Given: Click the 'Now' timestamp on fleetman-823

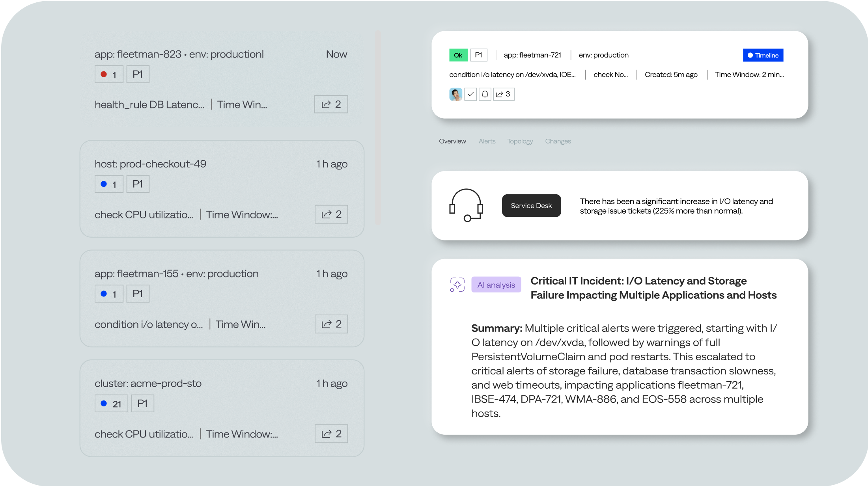Looking at the screenshot, I should coord(336,54).
